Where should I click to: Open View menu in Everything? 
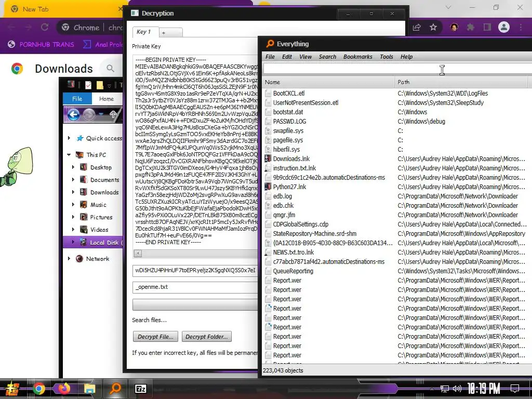[305, 57]
